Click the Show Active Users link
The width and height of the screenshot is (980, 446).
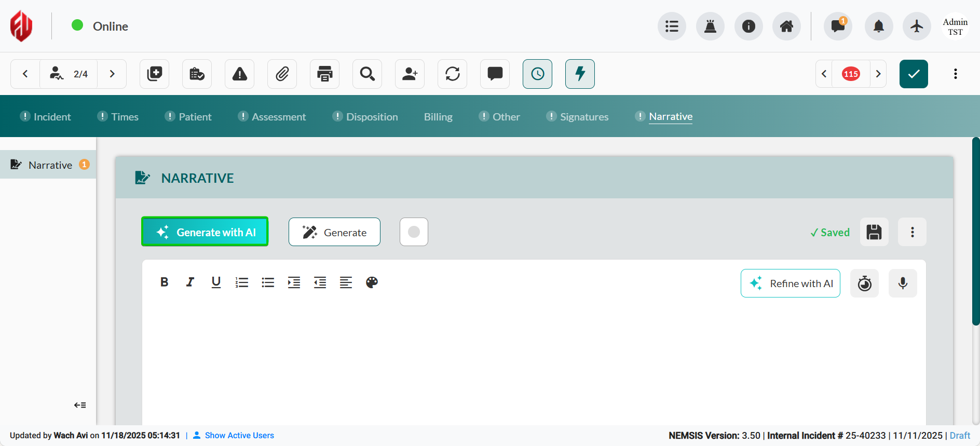[239, 435]
